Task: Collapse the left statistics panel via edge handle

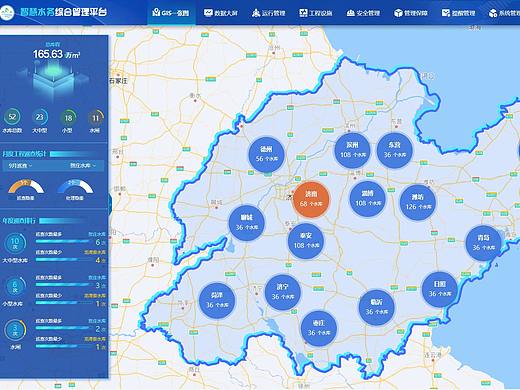Action: [110, 203]
